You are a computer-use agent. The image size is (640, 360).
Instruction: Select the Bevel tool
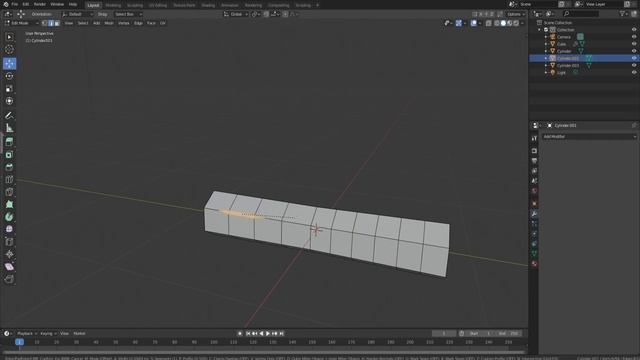click(x=9, y=167)
